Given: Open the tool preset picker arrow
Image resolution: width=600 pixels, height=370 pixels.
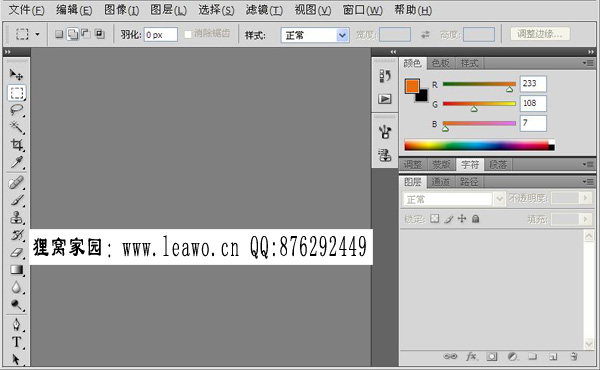Looking at the screenshot, I should pyautogui.click(x=38, y=34).
